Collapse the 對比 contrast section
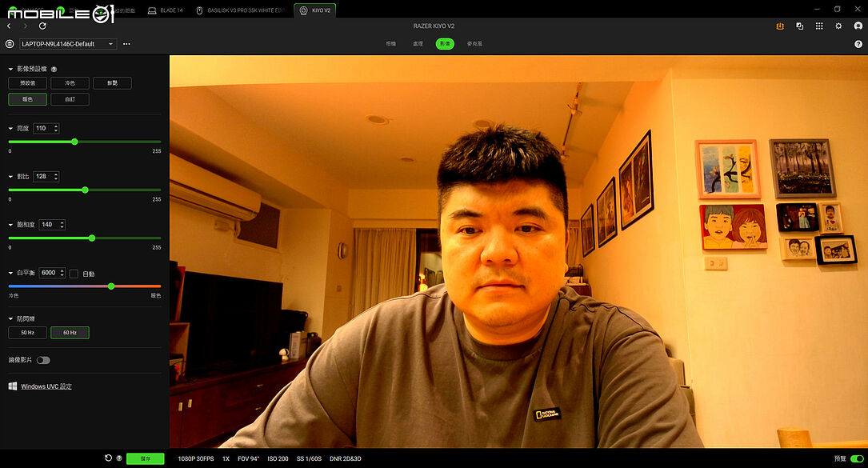868x468 pixels. point(10,177)
